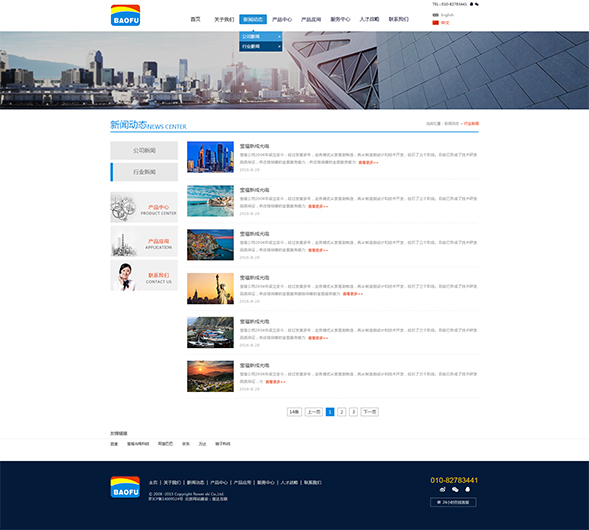Click the 24-hour online service button in footer
The height and width of the screenshot is (530, 589).
pos(453,502)
